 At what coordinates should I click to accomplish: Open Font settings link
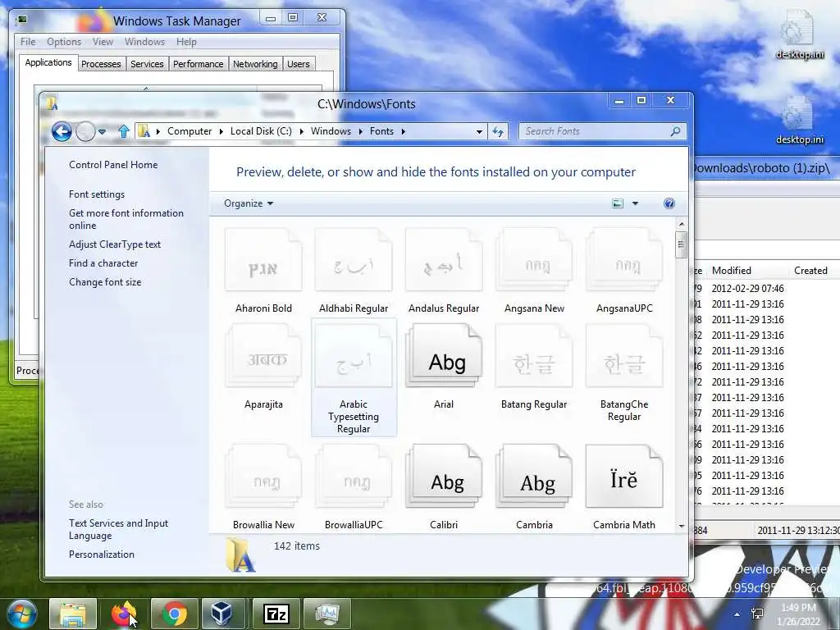pos(97,194)
